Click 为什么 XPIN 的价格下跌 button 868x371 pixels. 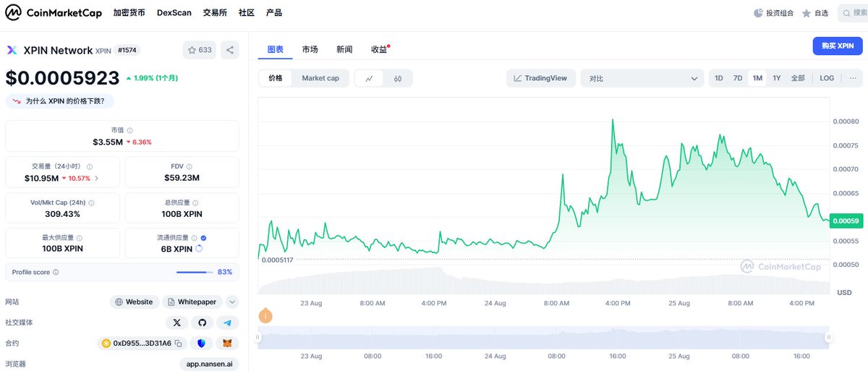[59, 101]
